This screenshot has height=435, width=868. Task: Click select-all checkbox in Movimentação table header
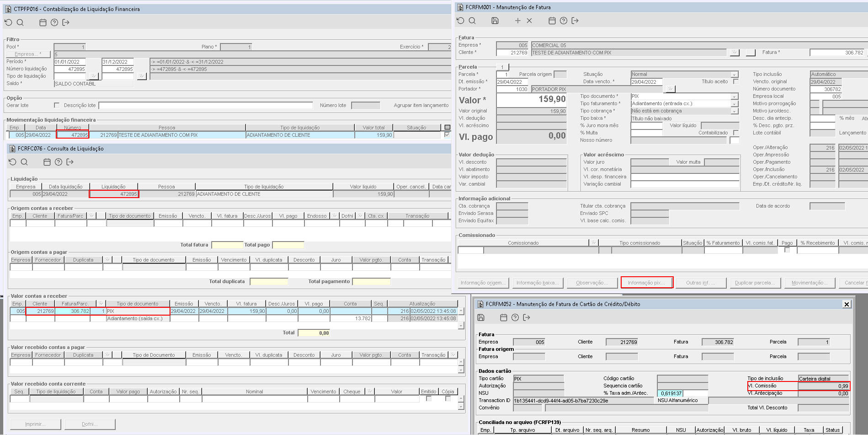coord(447,128)
